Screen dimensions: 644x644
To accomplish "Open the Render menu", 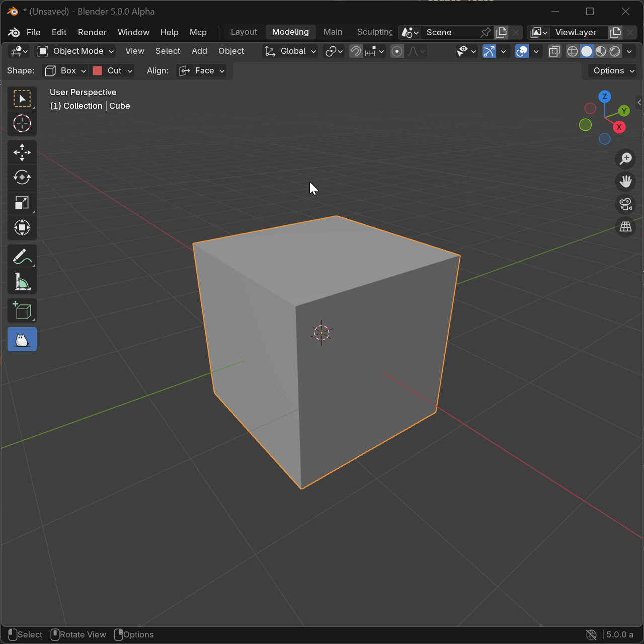I will [x=92, y=32].
